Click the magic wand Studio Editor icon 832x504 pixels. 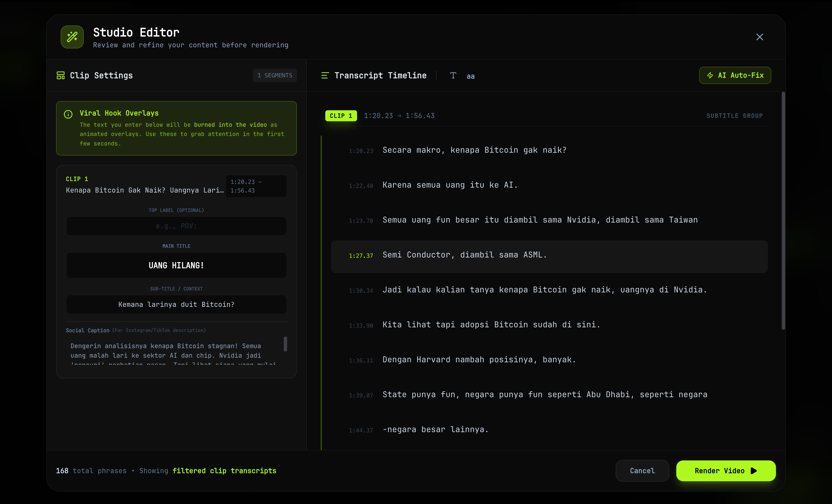[x=72, y=37]
